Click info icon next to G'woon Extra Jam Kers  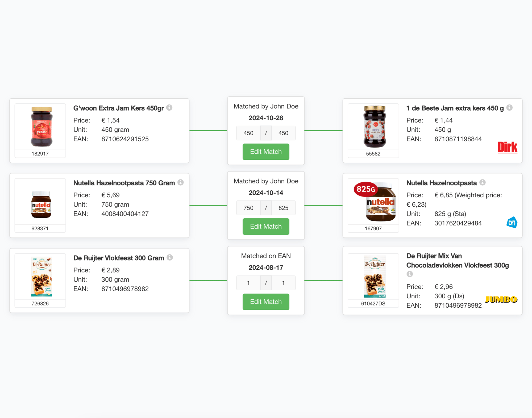tap(169, 108)
